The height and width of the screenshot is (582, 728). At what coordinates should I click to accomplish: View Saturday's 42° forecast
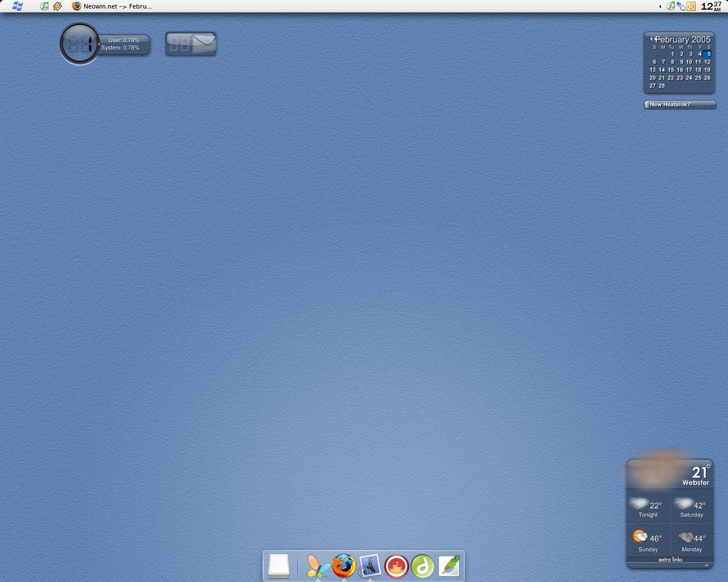pos(692,506)
